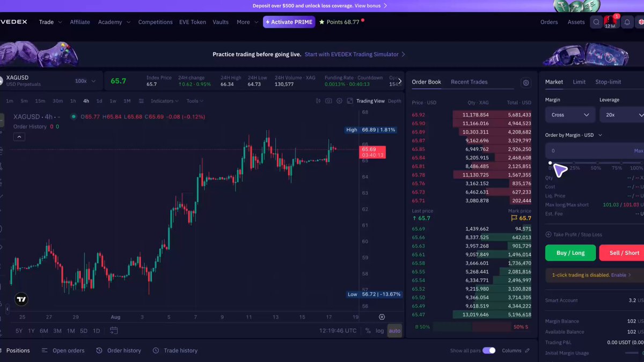The image size is (644, 362).
Task: Set the margin slider to 25%
Action: (574, 163)
